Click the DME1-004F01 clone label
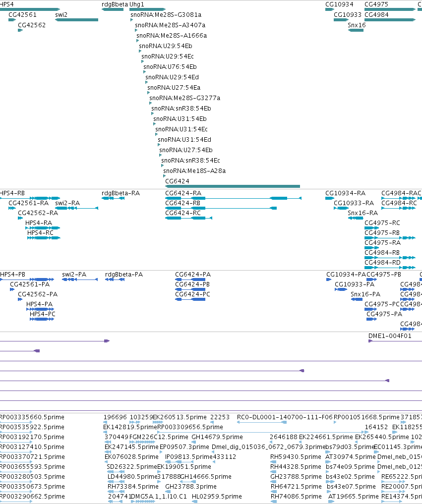This screenshot has width=422, height=504. pos(390,336)
